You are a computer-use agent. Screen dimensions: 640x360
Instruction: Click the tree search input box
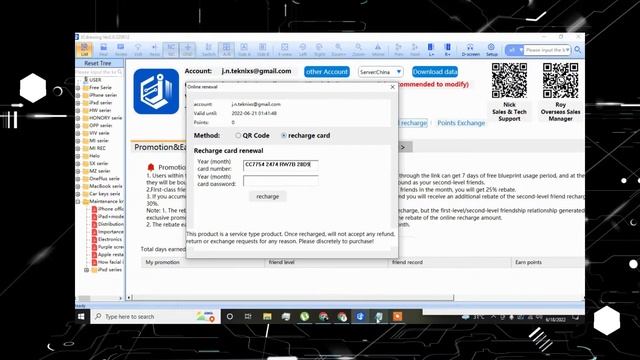coord(99,72)
